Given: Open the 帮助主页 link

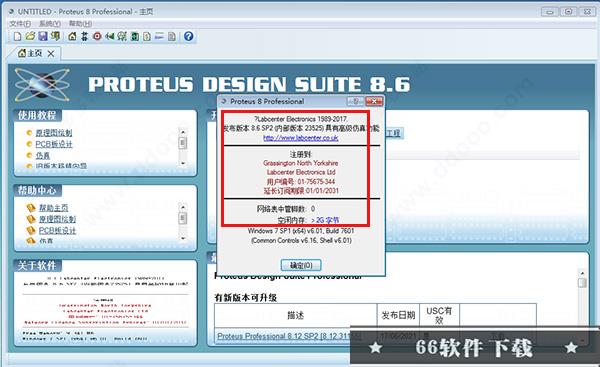Looking at the screenshot, I should [x=54, y=208].
